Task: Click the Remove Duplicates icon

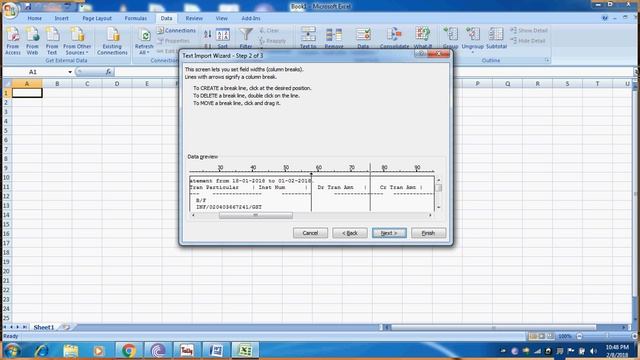Action: pyautogui.click(x=334, y=39)
